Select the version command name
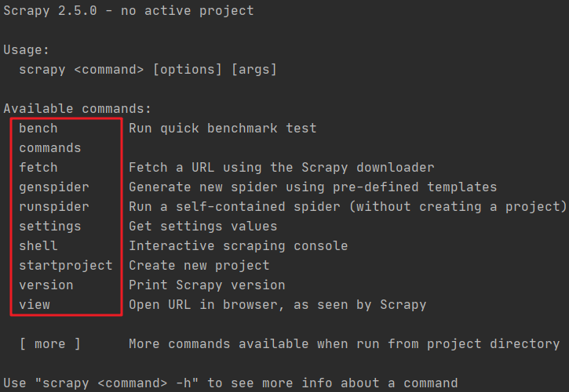Screen dimensions: 569x392 (46, 285)
